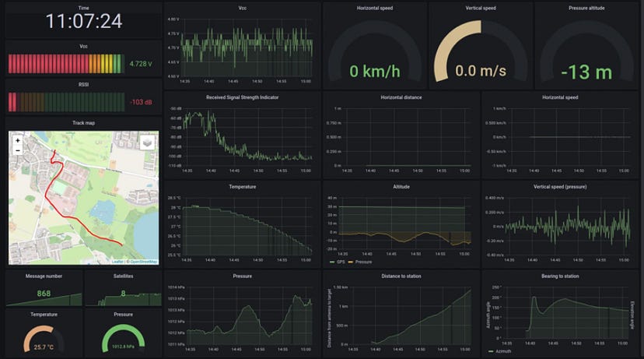Open the Horizontal distance panel title menu
Image resolution: width=644 pixels, height=359 pixels.
click(401, 97)
